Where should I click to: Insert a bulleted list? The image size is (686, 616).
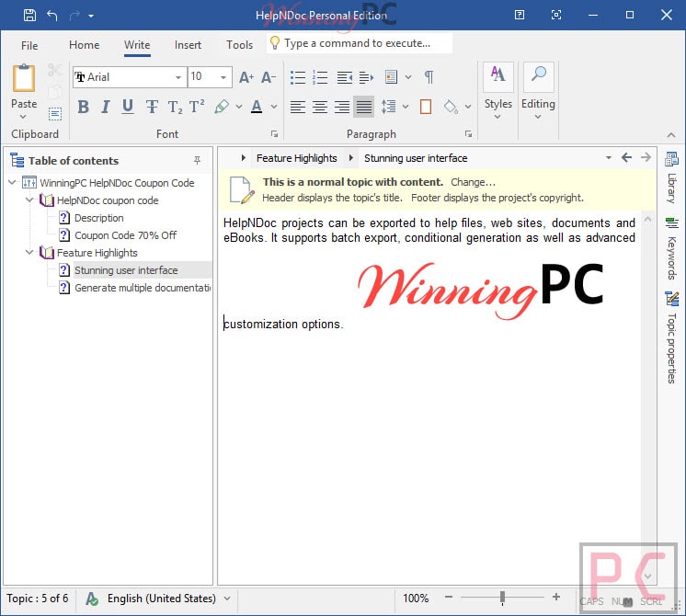coord(298,77)
